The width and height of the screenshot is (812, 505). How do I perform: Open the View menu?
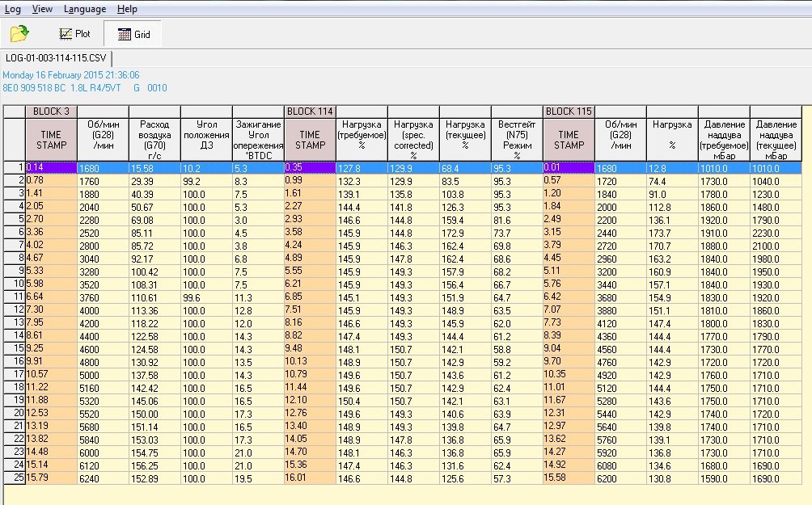tap(42, 9)
